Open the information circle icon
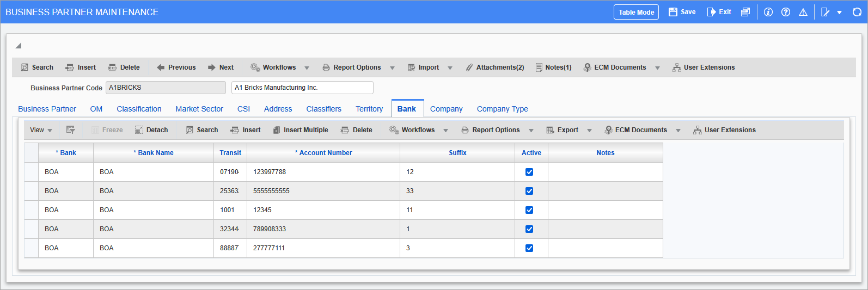This screenshot has width=868, height=290. (x=768, y=12)
